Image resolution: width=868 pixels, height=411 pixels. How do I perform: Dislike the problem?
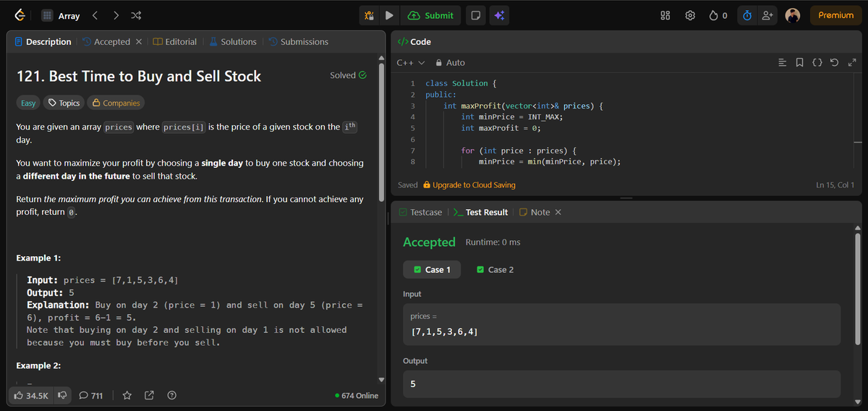coord(62,396)
